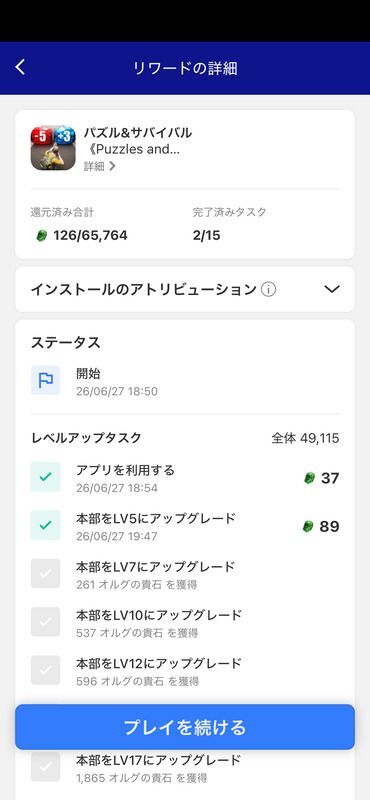370x800 pixels.
Task: Tap the プレイを続ける button
Action: point(185,727)
